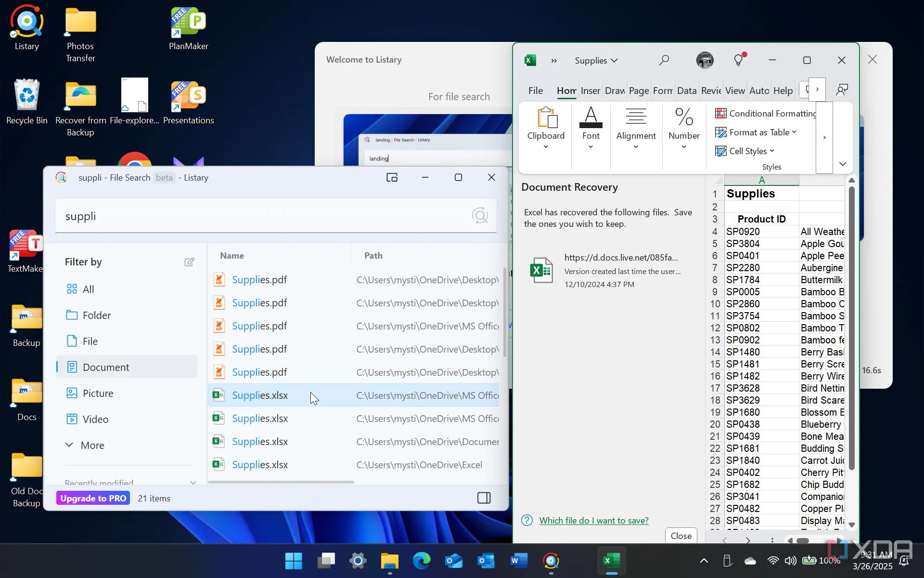The image size is (924, 578).
Task: Click Close in Document Recovery pane
Action: click(x=681, y=536)
